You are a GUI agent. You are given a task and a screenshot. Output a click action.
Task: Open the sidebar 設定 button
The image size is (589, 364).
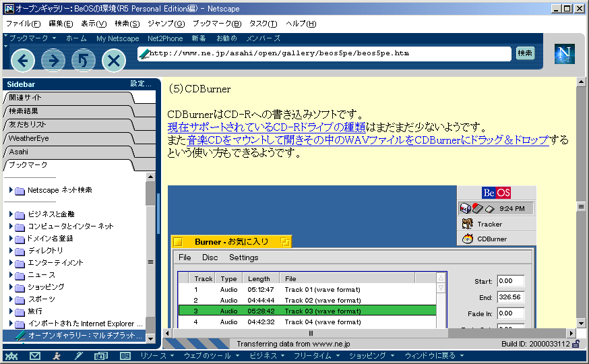pyautogui.click(x=140, y=84)
